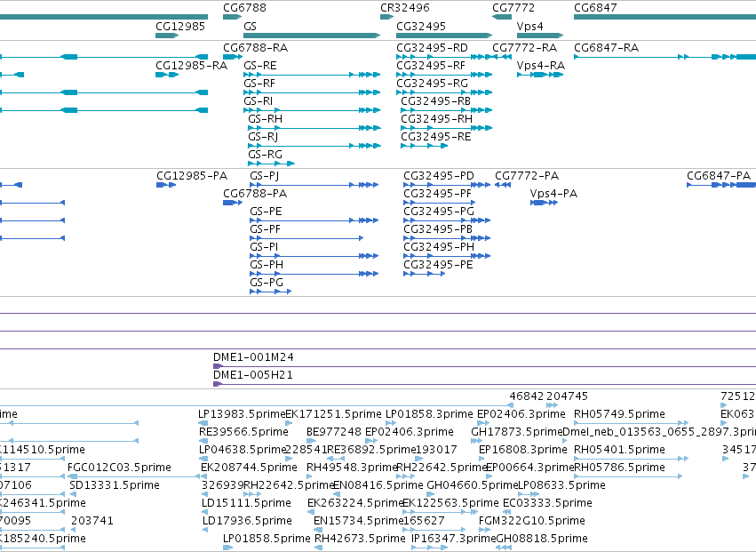Select the BE977248 EST label
This screenshot has width=756, height=552.
pos(334,432)
